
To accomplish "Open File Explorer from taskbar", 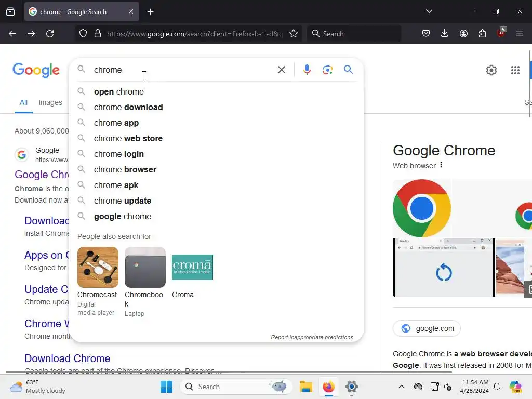I will coord(305,387).
